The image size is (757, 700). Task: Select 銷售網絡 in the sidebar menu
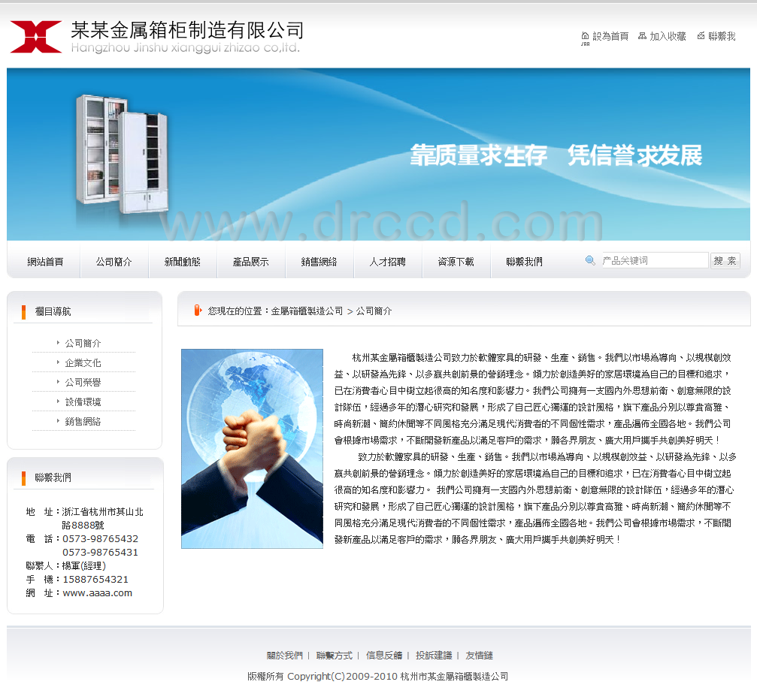click(x=83, y=422)
